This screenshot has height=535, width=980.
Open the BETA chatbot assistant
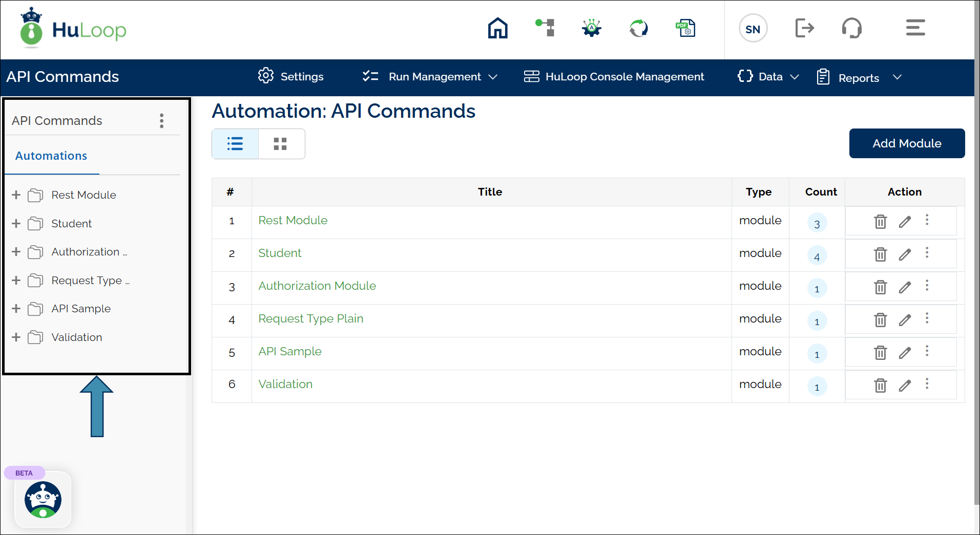[x=43, y=499]
